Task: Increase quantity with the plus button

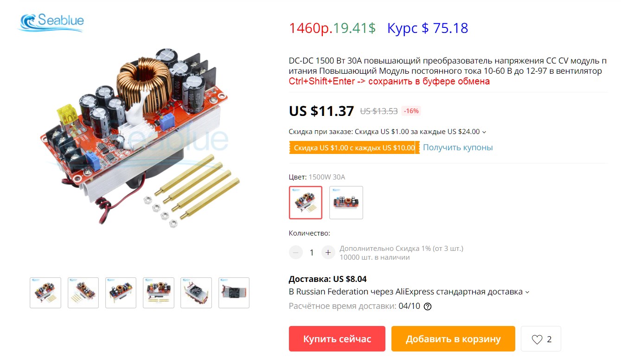Action: point(328,252)
